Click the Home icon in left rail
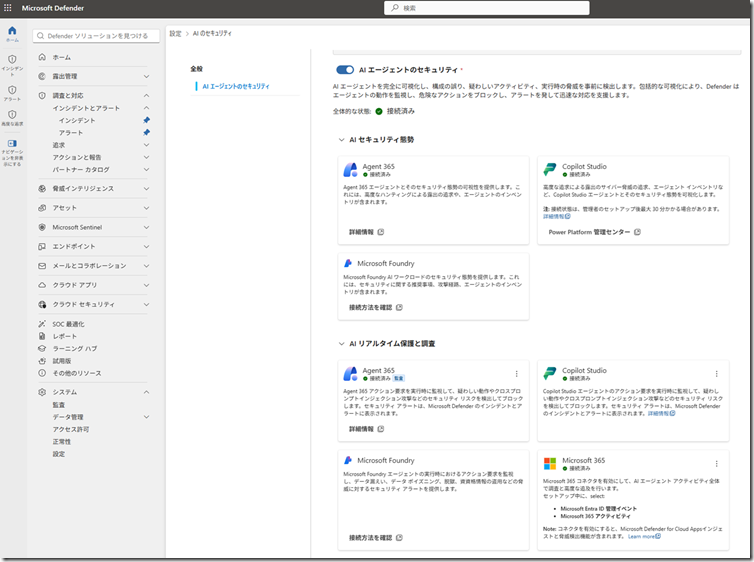The image size is (754, 562). (x=13, y=30)
